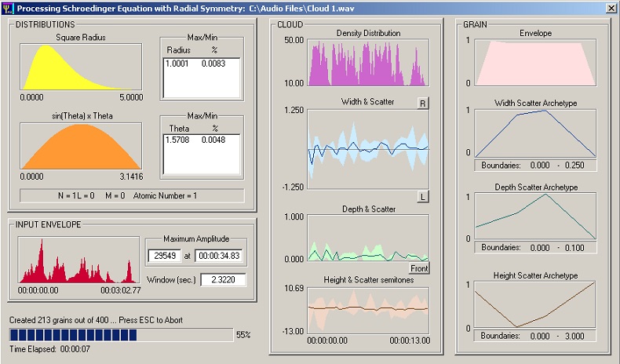This screenshot has width=620, height=364.
Task: Select the amplitude time field 00:00:34.83
Action: [x=219, y=256]
